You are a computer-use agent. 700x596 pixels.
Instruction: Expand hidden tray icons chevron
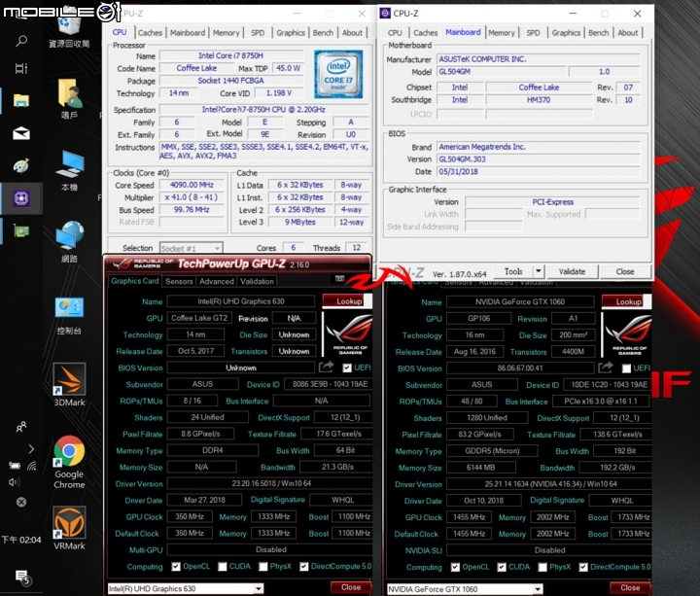click(31, 449)
